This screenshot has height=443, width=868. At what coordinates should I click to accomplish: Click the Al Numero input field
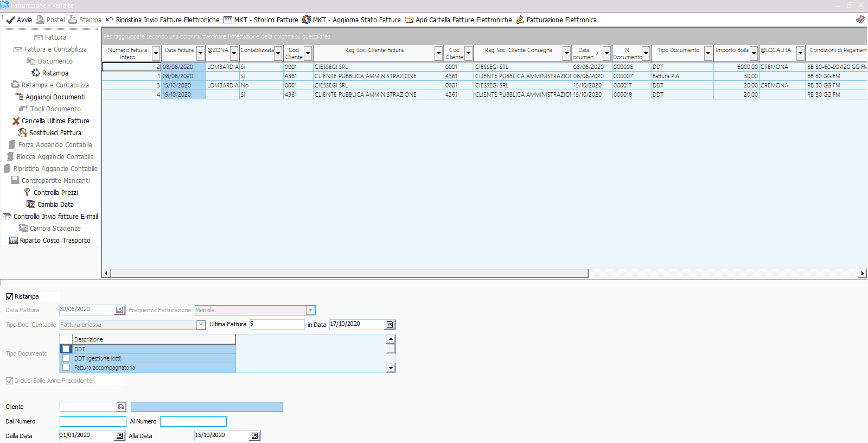click(x=193, y=421)
